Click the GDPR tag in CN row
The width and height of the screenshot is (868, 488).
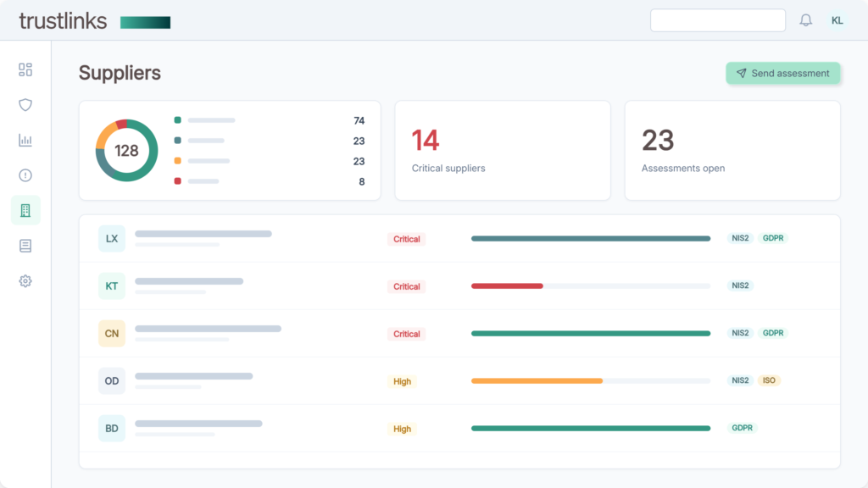pos(773,333)
